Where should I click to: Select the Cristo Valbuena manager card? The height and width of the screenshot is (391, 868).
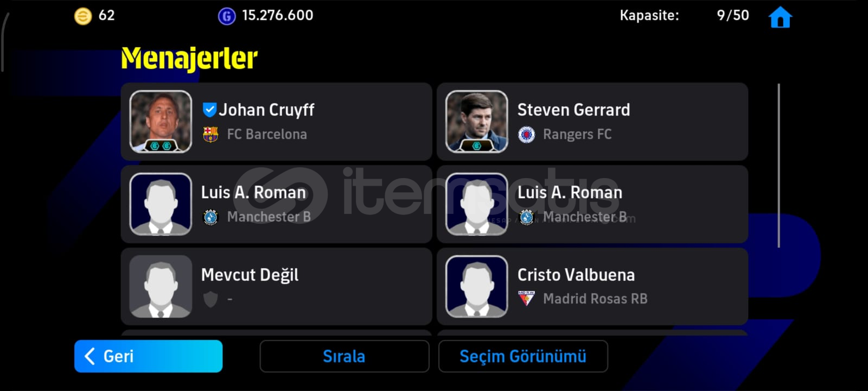(x=592, y=287)
